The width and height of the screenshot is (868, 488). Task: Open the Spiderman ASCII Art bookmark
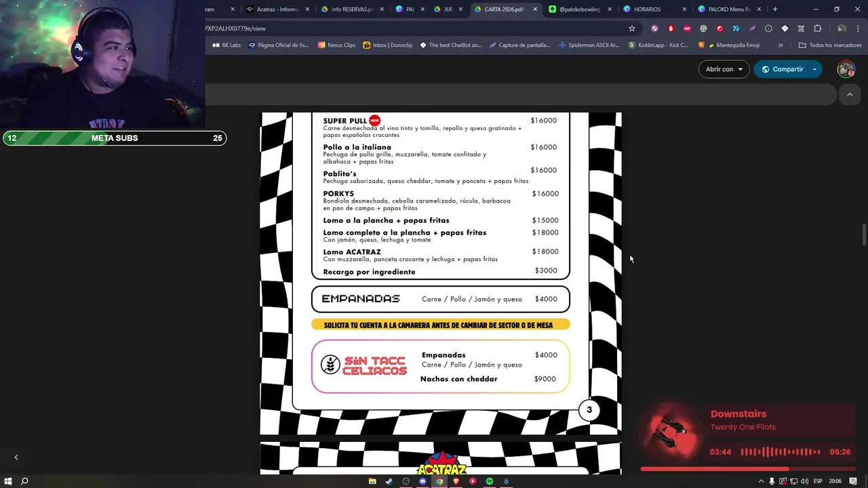tap(589, 45)
